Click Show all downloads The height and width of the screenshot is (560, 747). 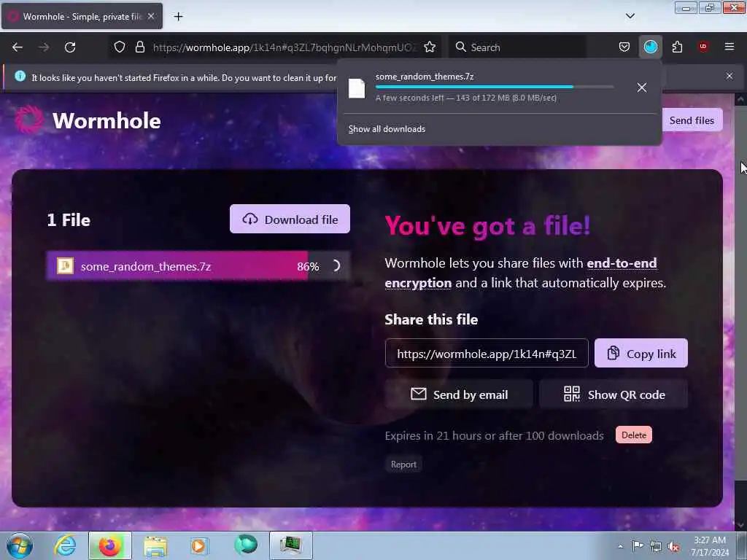click(387, 129)
